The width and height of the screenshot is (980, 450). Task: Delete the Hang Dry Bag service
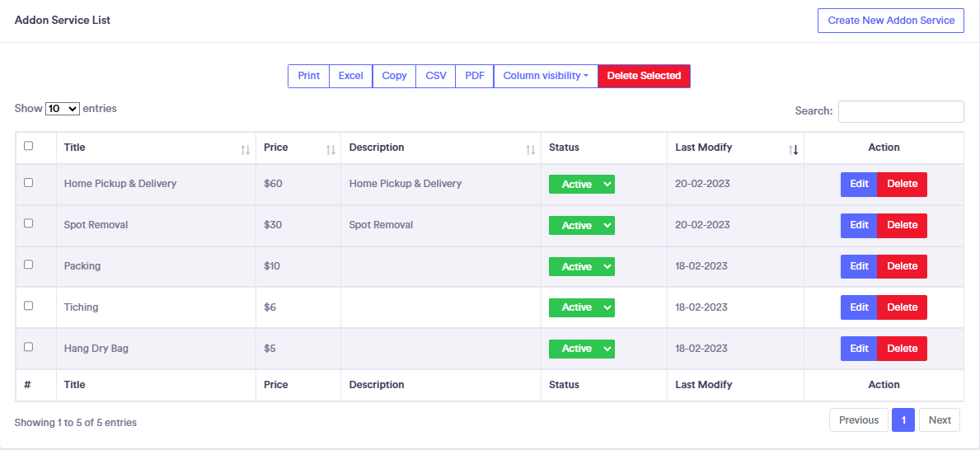tap(902, 349)
